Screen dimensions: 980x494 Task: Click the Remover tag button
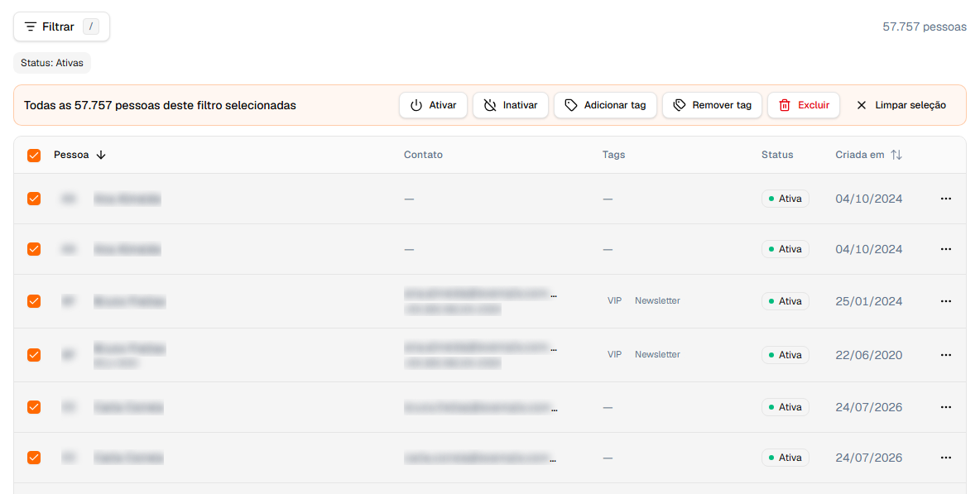point(712,105)
